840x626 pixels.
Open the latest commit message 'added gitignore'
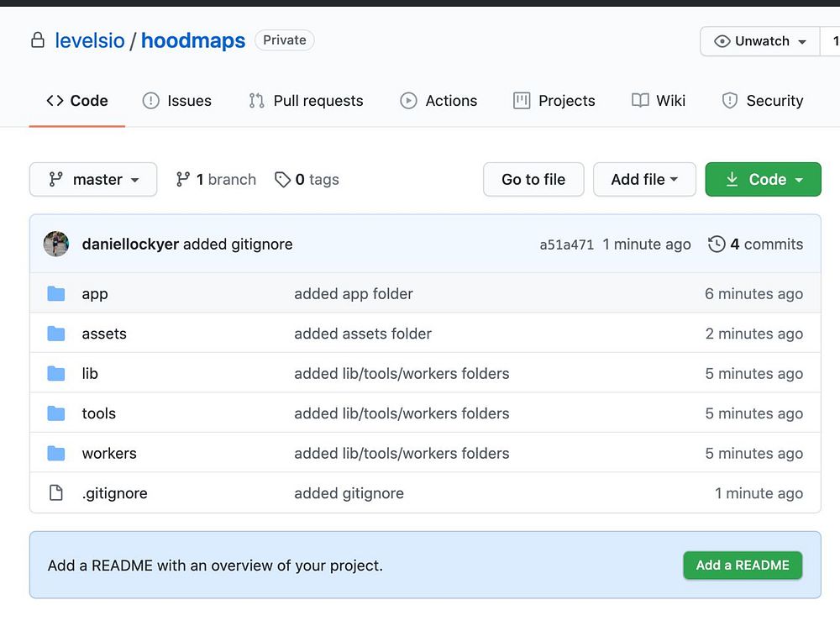[238, 245]
